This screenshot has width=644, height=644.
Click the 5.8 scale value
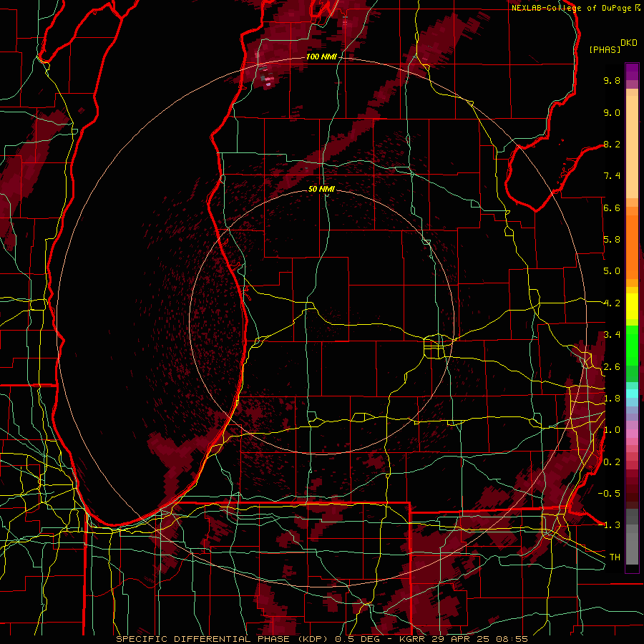pyautogui.click(x=612, y=240)
